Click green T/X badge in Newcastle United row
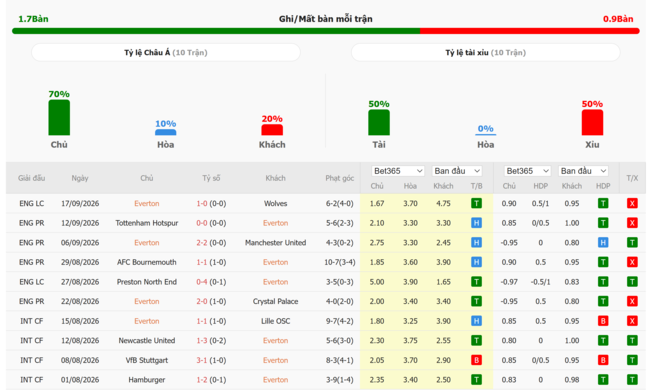 tap(632, 340)
